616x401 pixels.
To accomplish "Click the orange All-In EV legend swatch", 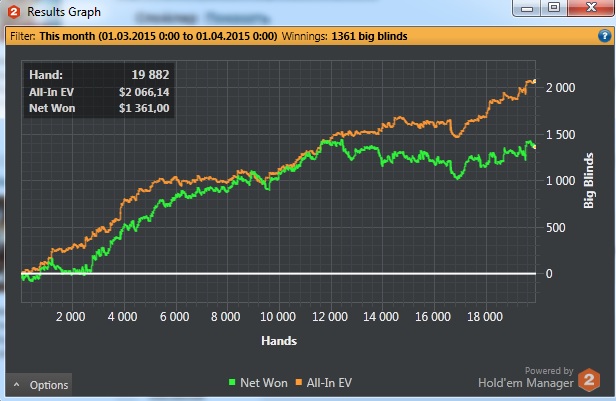I will point(299,382).
